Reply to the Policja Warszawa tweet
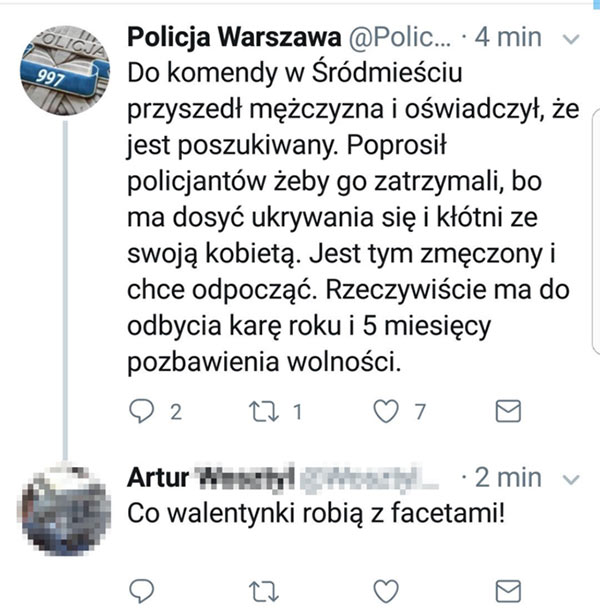Image resolution: width=600 pixels, height=615 pixels. 145,413
